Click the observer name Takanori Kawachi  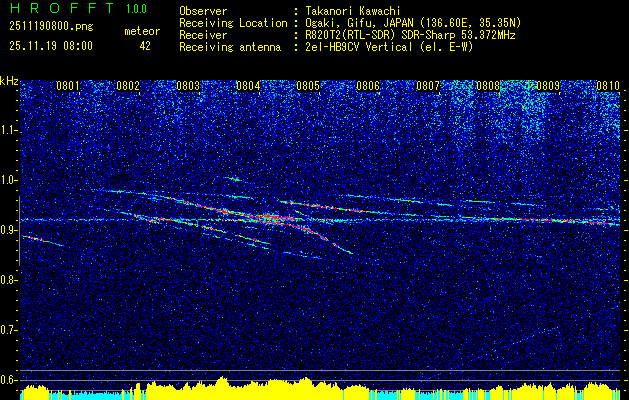point(353,11)
